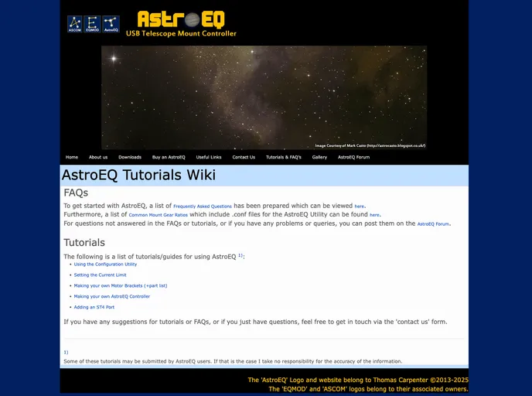532x396 pixels.
Task: Click the EQMOD logo icon
Action: 92,24
